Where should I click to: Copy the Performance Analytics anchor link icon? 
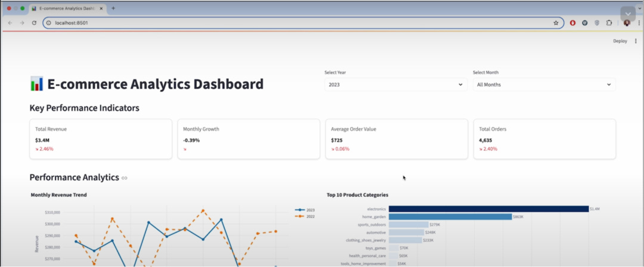[125, 178]
